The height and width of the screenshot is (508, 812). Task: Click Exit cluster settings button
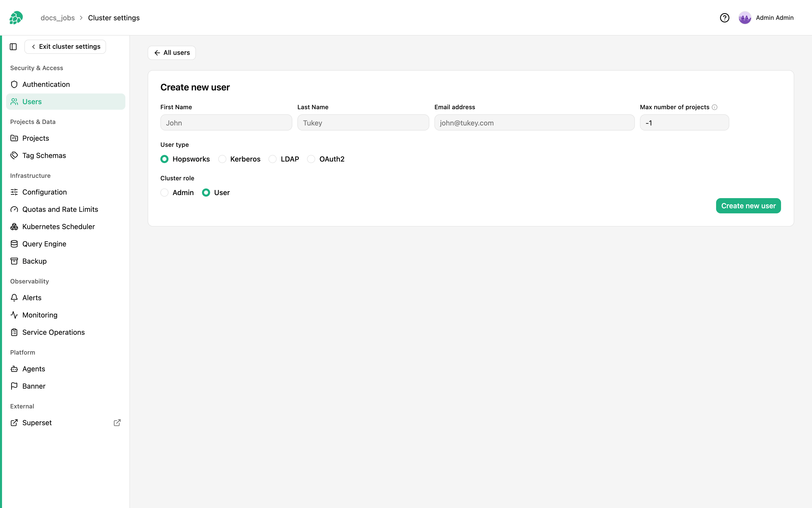pyautogui.click(x=65, y=47)
